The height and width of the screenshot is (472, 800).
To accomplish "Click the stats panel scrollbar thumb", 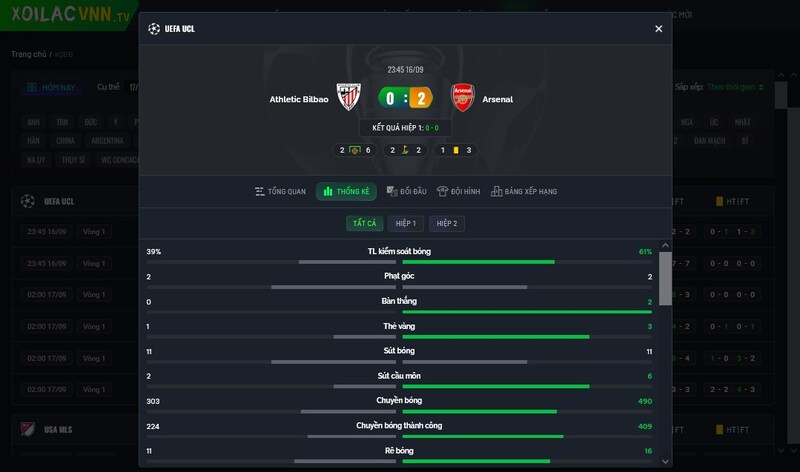I will [x=665, y=279].
